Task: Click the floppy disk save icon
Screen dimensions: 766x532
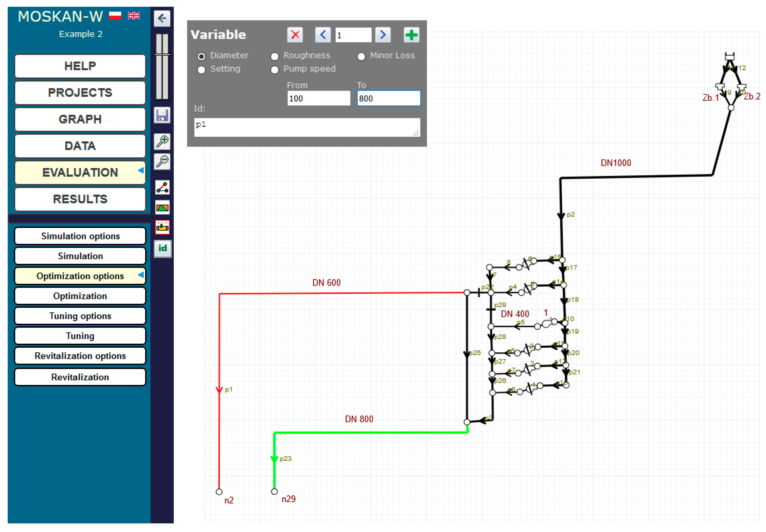Action: [162, 115]
